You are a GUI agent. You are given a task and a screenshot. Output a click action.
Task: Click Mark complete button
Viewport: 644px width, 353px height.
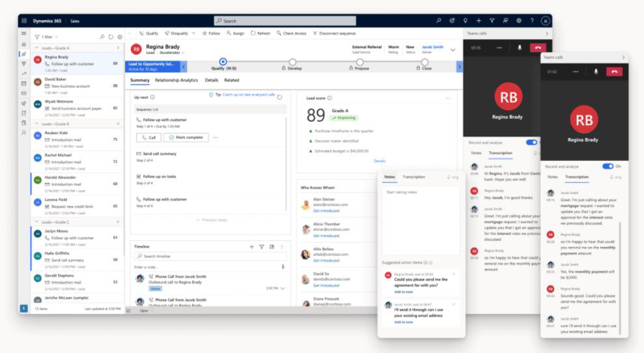[186, 137]
